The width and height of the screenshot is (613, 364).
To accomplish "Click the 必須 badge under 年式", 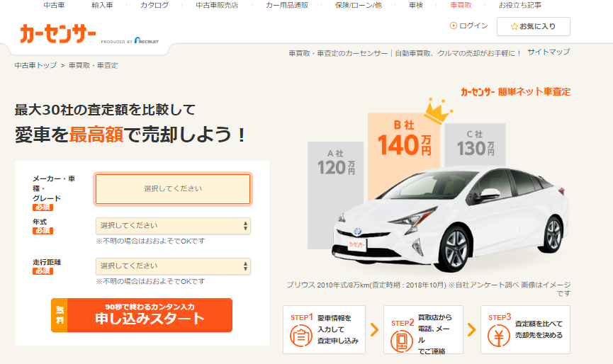I will click(x=43, y=231).
